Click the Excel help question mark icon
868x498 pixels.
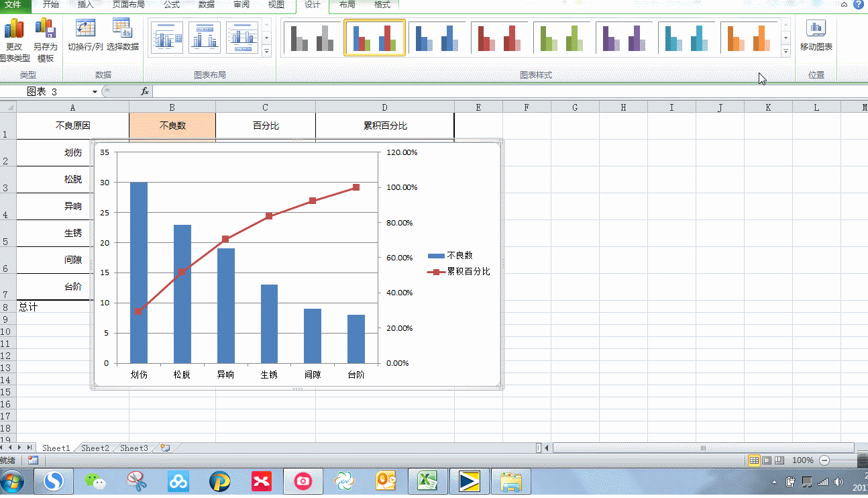click(x=858, y=5)
